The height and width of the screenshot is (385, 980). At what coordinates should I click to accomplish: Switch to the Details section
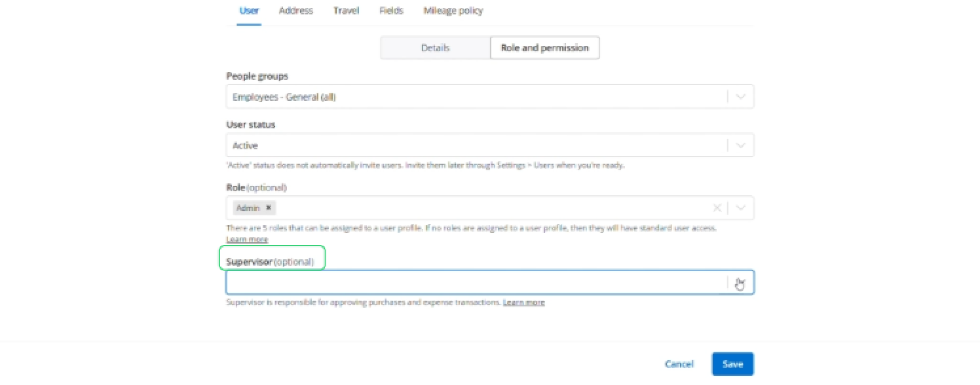[x=435, y=48]
